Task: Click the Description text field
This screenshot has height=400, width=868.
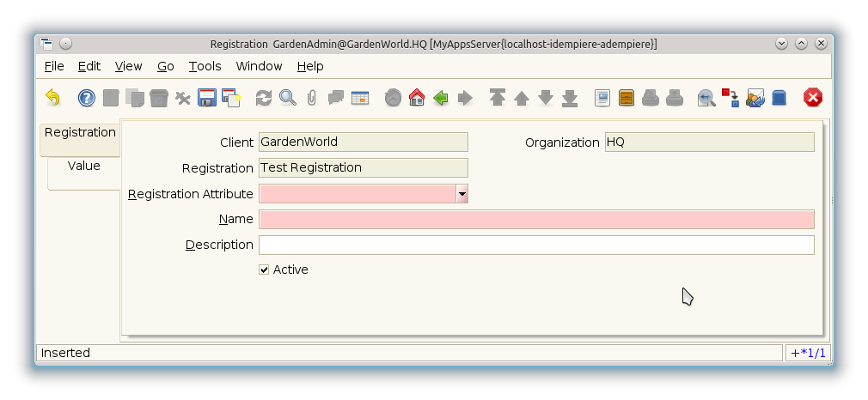Action: pyautogui.click(x=536, y=245)
